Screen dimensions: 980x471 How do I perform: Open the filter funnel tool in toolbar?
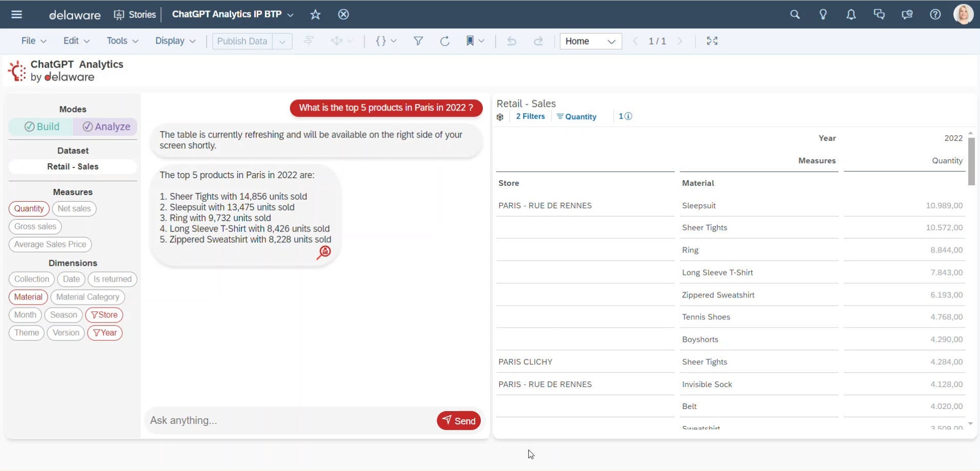click(418, 41)
